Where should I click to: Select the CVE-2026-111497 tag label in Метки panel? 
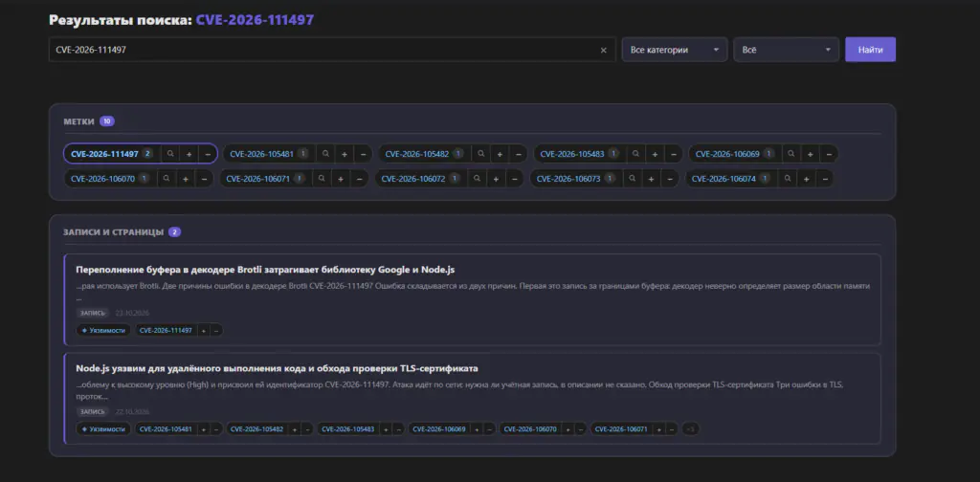104,154
